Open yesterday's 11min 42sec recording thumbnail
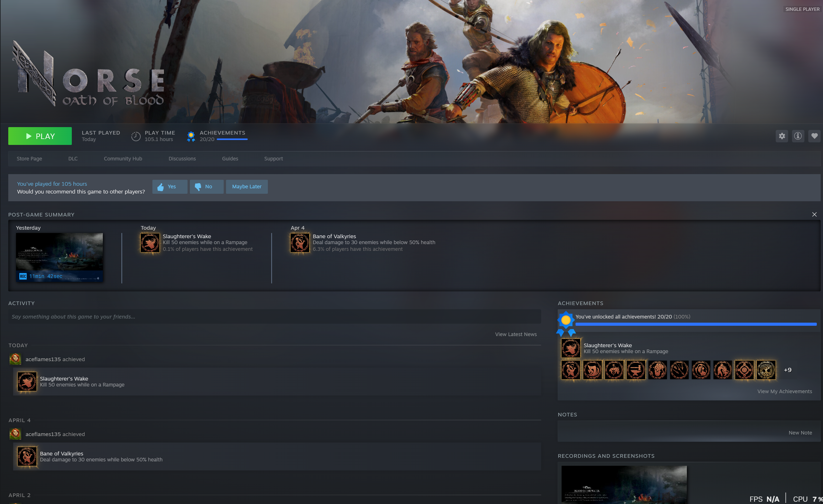Viewport: 823px width, 504px height. point(59,257)
